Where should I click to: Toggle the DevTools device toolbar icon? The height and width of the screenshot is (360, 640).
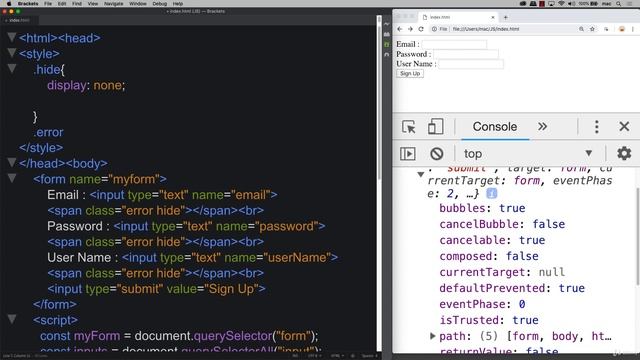point(435,127)
